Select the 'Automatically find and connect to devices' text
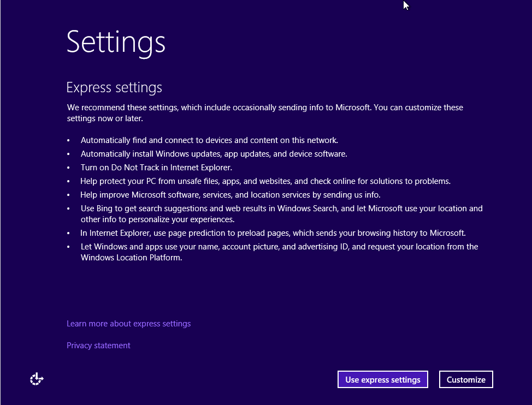 point(209,140)
